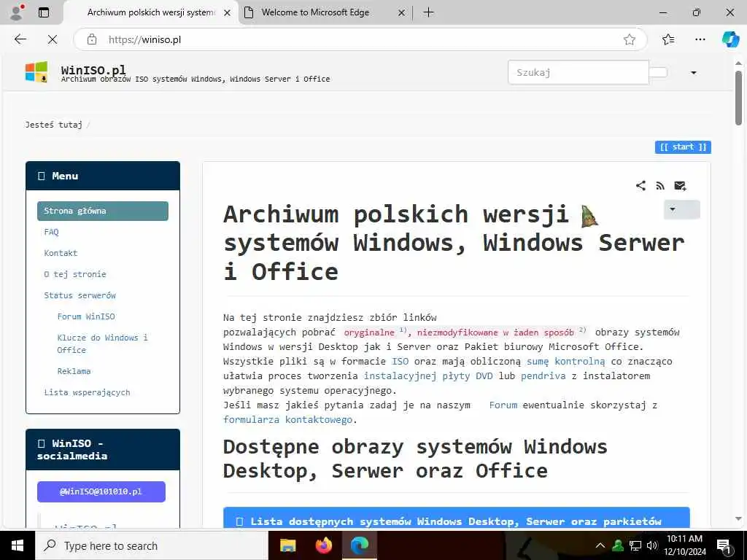The height and width of the screenshot is (560, 747).
Task: Open O tej stronie menu item
Action: (75, 274)
